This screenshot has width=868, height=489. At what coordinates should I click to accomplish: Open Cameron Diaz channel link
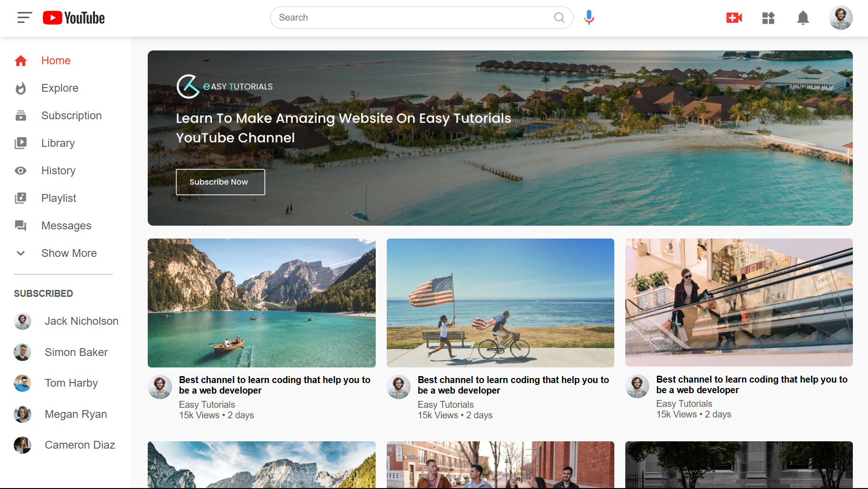(x=79, y=445)
